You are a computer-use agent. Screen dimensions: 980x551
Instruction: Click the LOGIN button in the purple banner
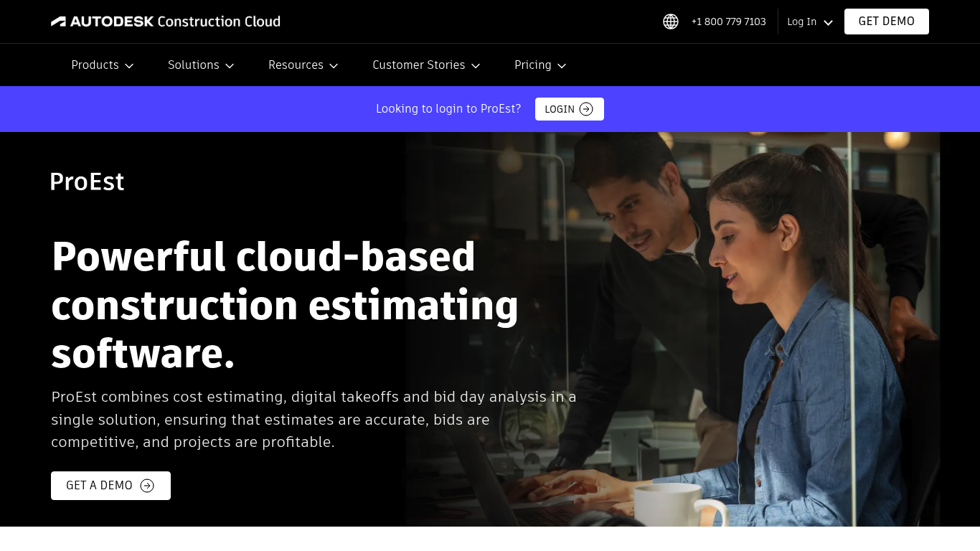pos(569,109)
